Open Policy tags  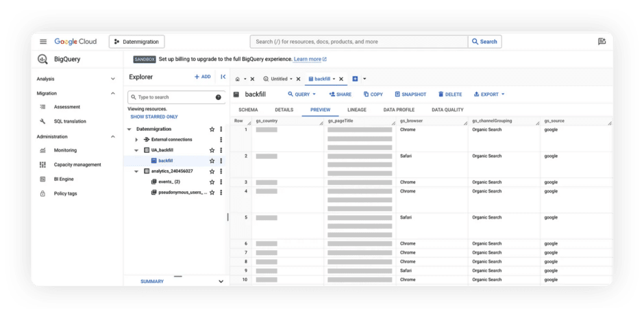click(x=65, y=193)
